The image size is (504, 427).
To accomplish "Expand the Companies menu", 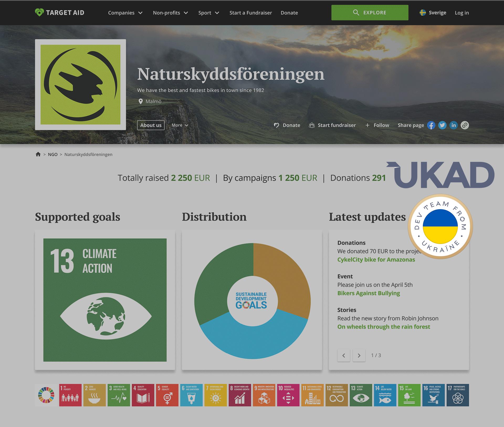I will coord(125,13).
